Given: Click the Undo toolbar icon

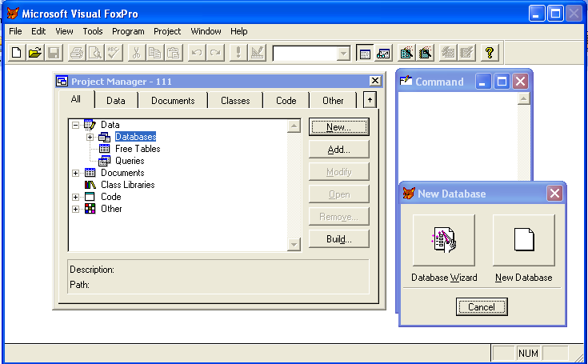Looking at the screenshot, I should click(x=197, y=53).
